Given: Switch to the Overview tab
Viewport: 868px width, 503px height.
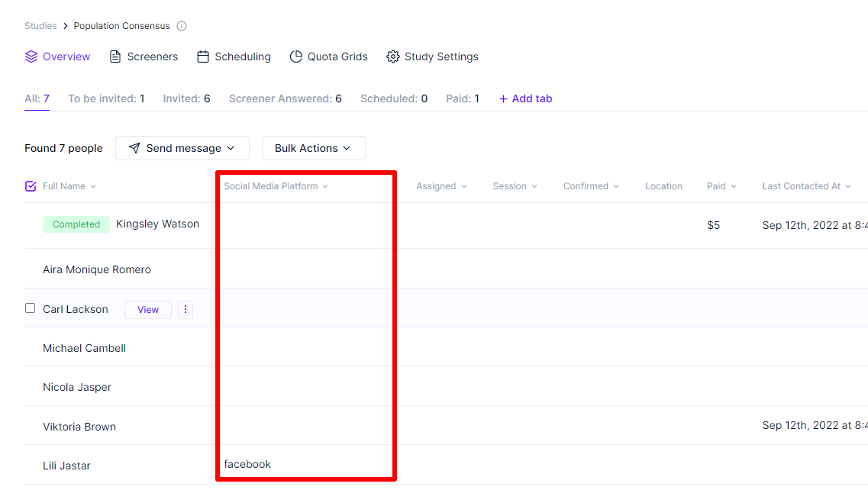Looking at the screenshot, I should pos(57,56).
